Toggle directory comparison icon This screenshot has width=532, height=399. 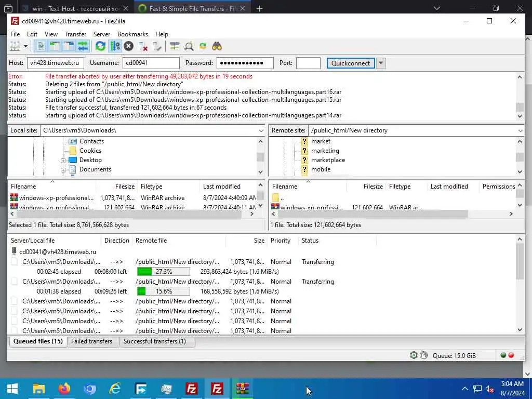point(189,46)
